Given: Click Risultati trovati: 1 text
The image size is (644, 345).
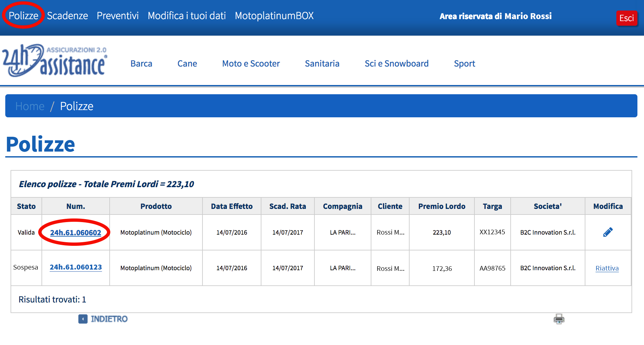Looking at the screenshot, I should click(x=52, y=300).
